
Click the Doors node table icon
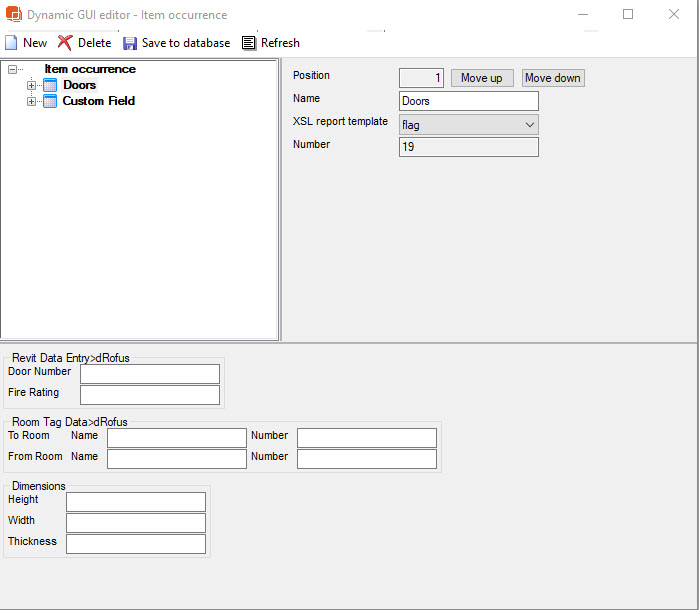coord(50,85)
